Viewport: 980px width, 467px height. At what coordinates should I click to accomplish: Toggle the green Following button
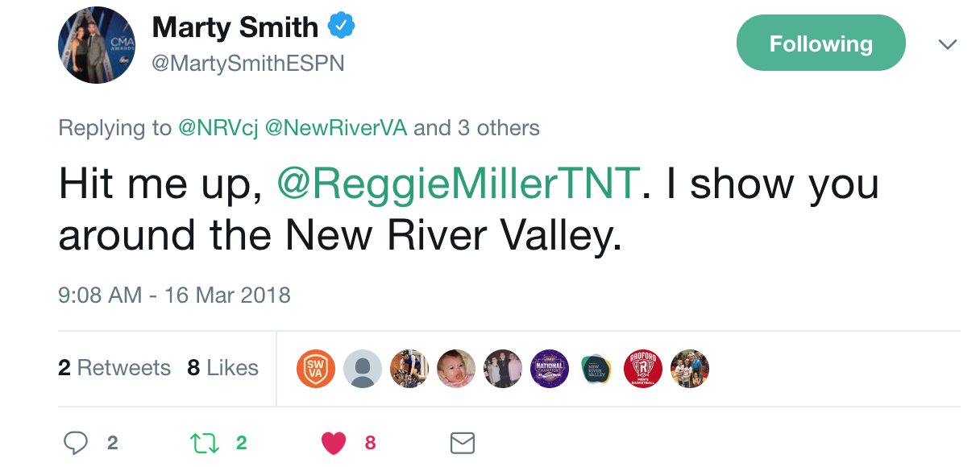point(820,43)
